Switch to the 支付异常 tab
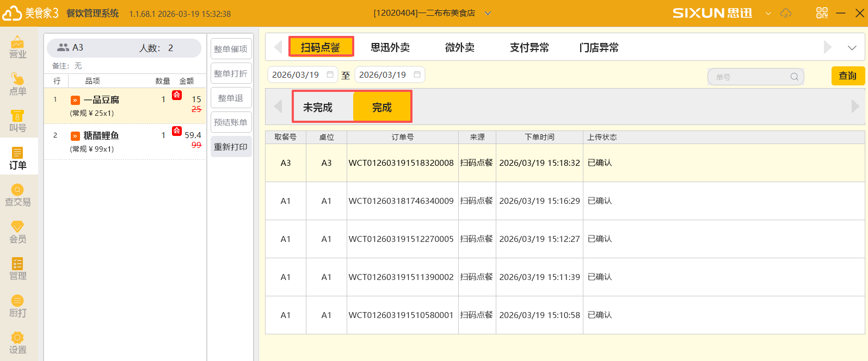Screen dimensions: 868x361 click(x=529, y=47)
